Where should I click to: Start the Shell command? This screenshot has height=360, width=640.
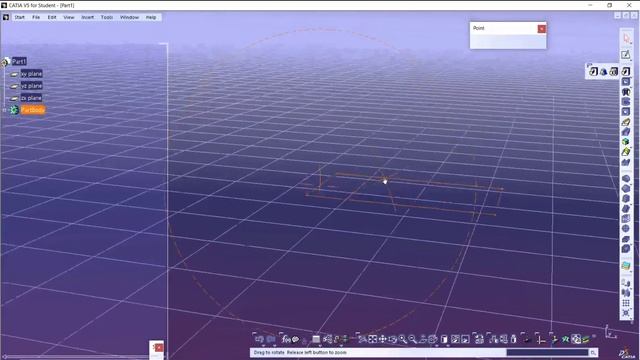[626, 209]
